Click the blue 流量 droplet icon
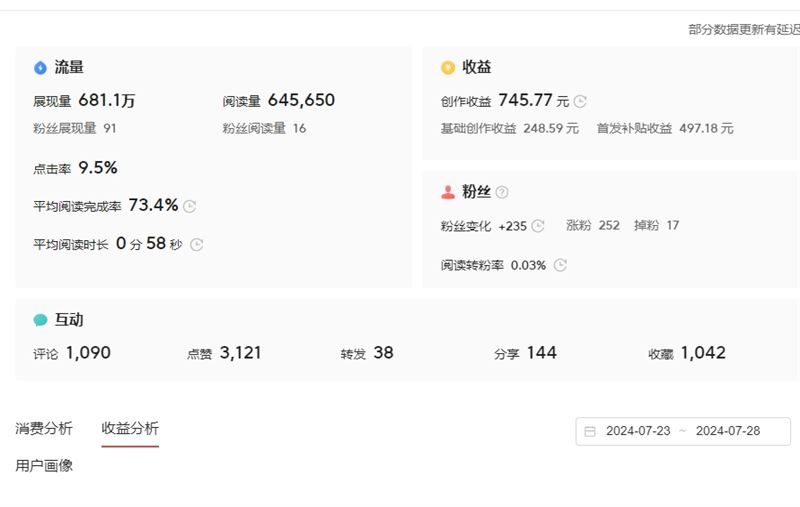800x507 pixels. pos(40,67)
